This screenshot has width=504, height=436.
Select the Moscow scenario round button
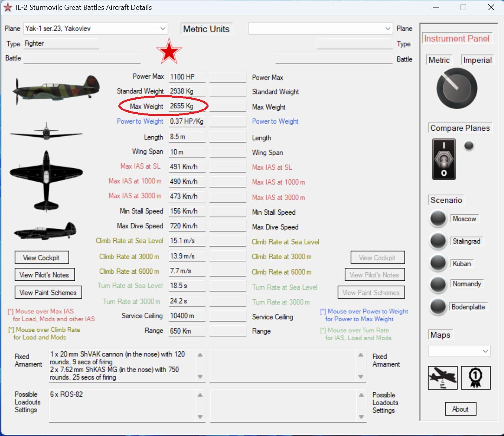438,219
